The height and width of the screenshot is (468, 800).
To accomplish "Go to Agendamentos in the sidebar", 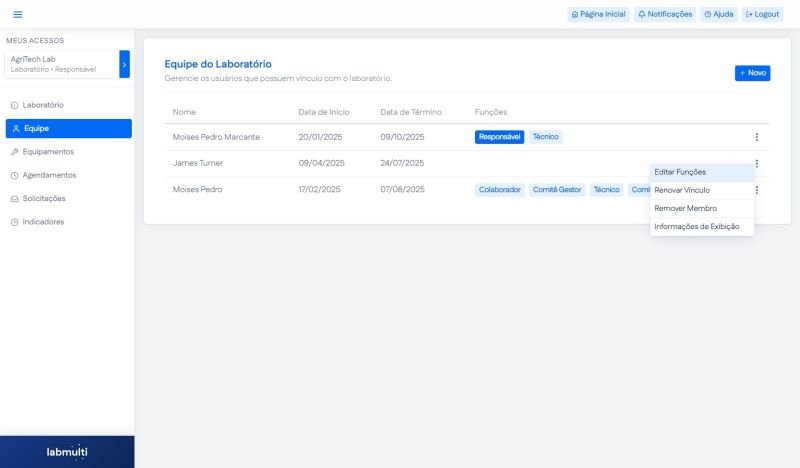I will click(x=49, y=175).
